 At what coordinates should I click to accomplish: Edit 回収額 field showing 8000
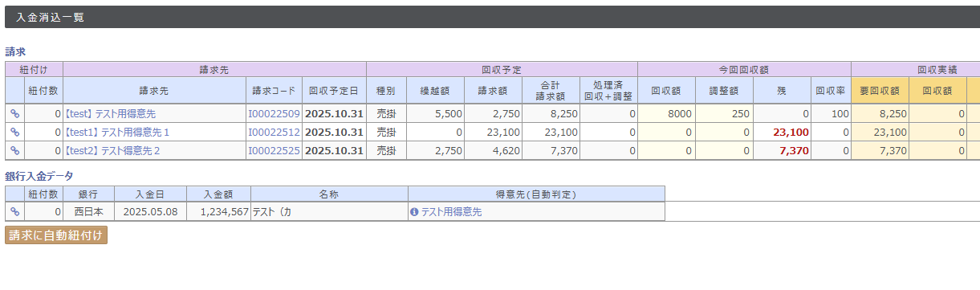click(666, 114)
